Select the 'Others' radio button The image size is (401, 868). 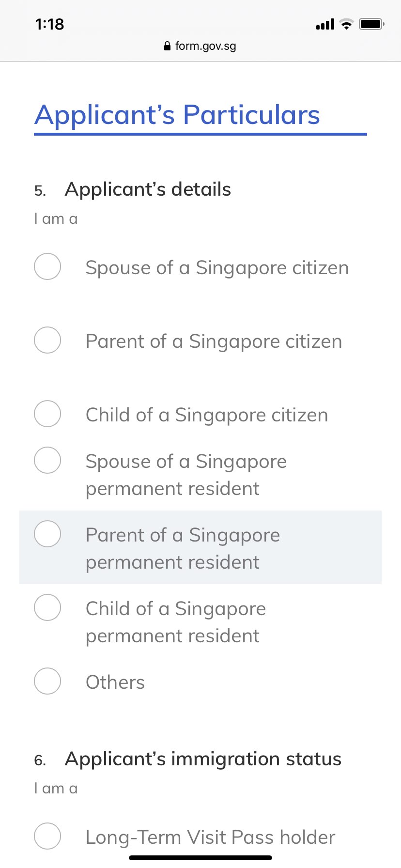47,681
